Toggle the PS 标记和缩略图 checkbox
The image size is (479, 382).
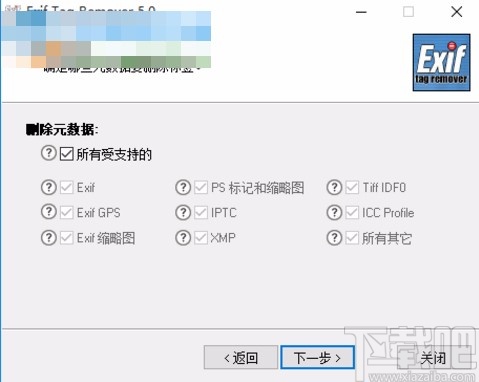tap(201, 187)
